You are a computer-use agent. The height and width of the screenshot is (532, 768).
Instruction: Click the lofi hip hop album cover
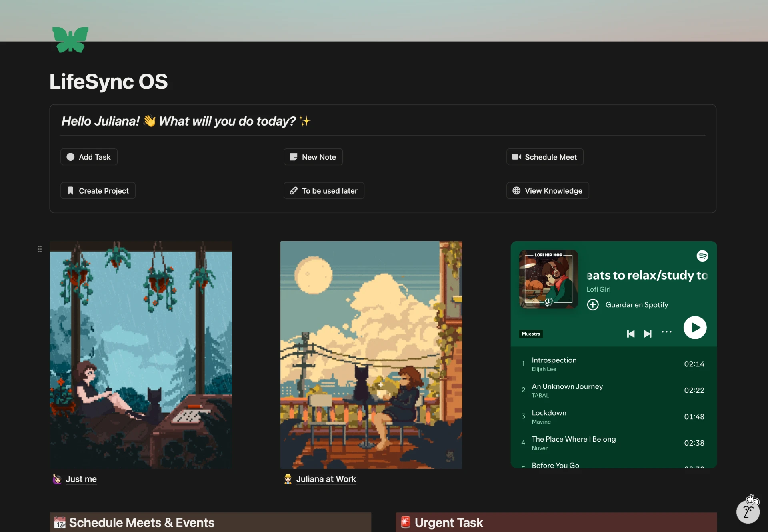(548, 279)
